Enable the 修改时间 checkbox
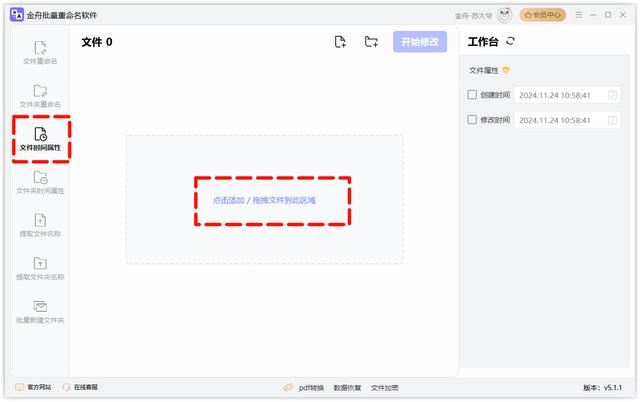Image resolution: width=640 pixels, height=402 pixels. [473, 120]
